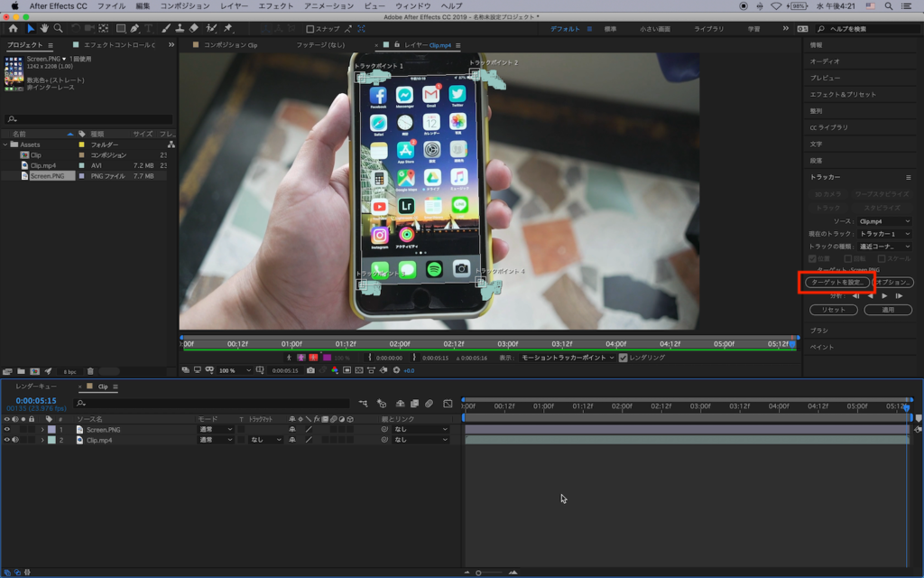
Task: Select the Hand tool in the toolbar
Action: click(43, 28)
